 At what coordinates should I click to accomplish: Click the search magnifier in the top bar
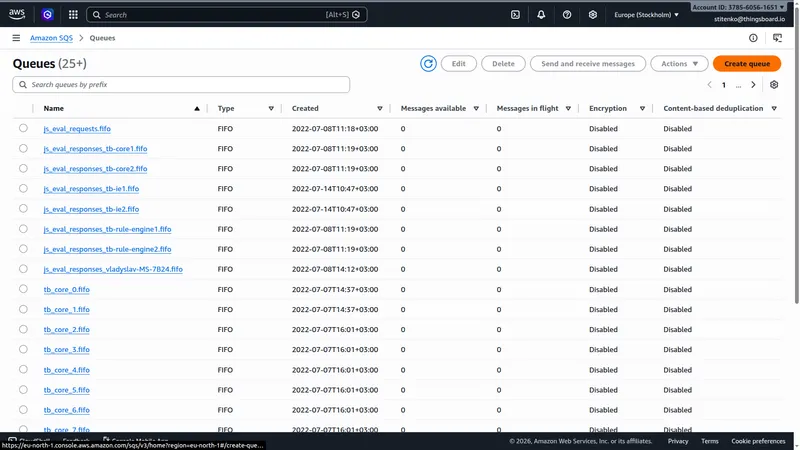(96, 15)
